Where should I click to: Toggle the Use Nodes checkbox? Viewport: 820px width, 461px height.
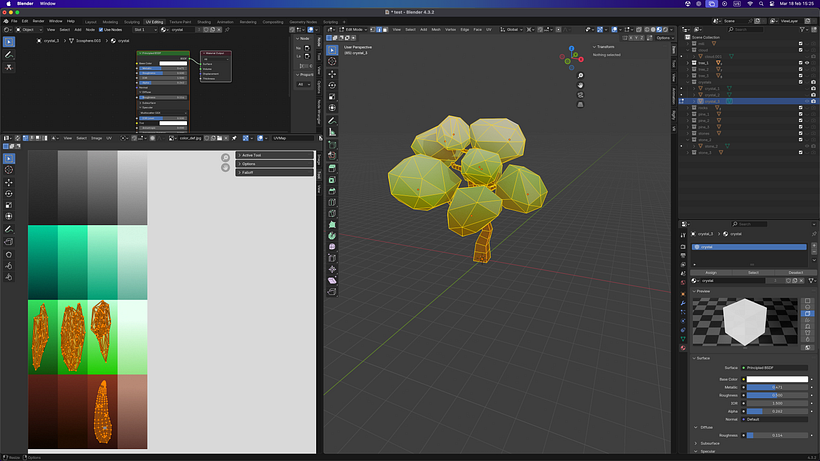tap(103, 29)
